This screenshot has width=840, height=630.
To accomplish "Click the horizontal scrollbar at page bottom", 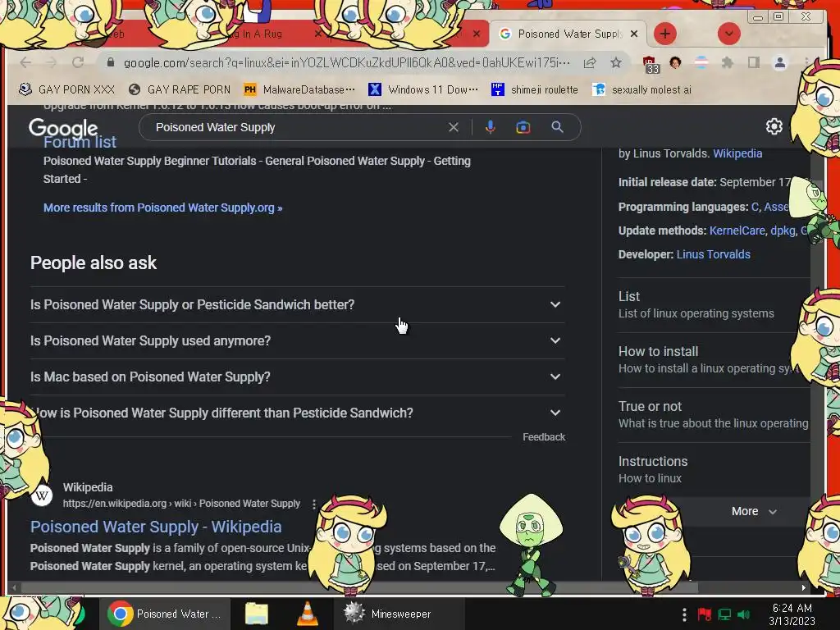I will click(x=359, y=587).
